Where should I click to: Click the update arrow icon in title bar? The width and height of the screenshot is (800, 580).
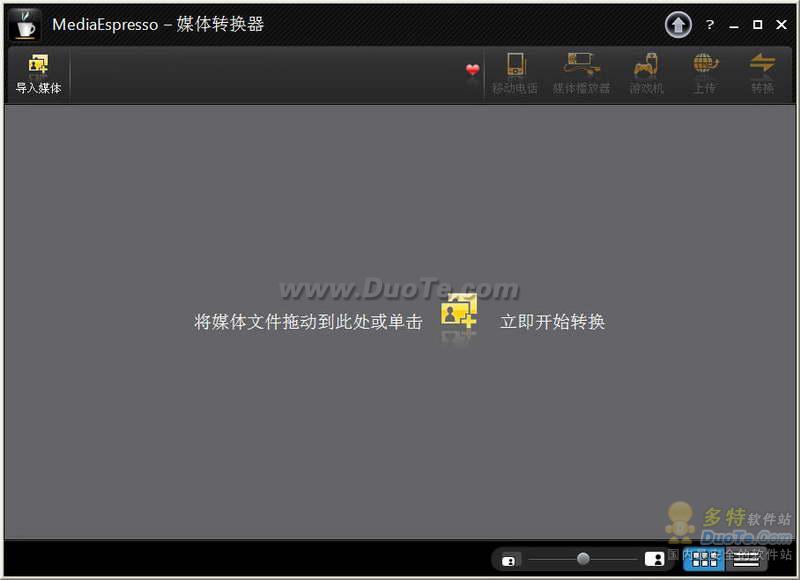click(678, 24)
